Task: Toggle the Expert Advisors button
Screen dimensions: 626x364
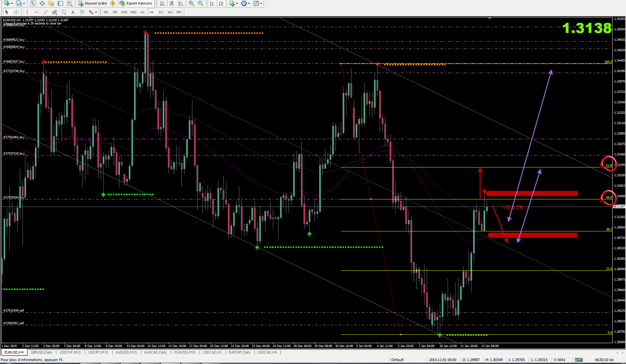Action: click(136, 3)
